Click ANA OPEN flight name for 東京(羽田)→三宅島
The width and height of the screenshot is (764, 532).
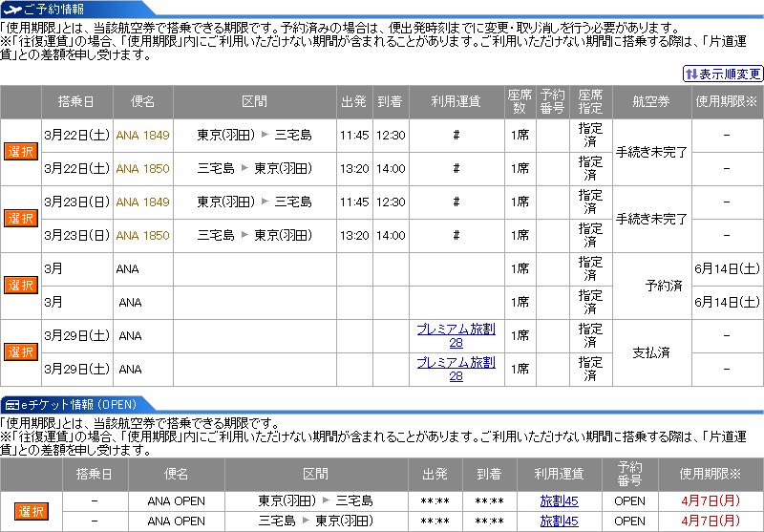(177, 500)
